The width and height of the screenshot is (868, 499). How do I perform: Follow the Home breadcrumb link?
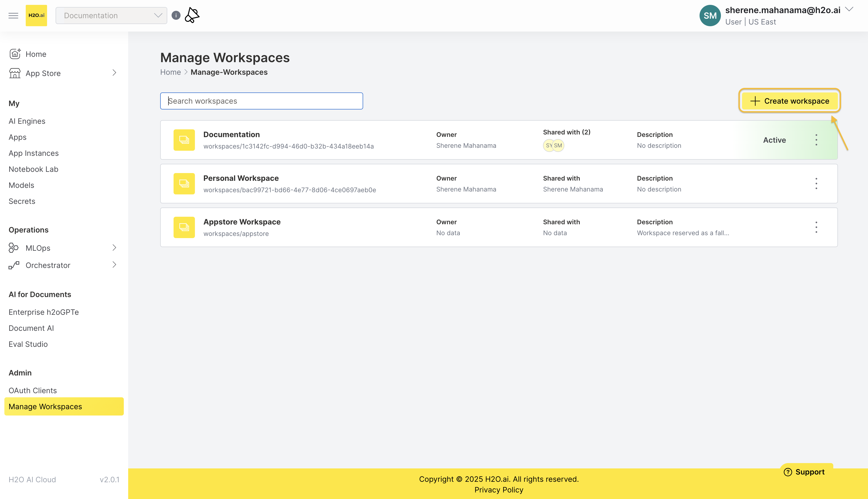click(170, 72)
